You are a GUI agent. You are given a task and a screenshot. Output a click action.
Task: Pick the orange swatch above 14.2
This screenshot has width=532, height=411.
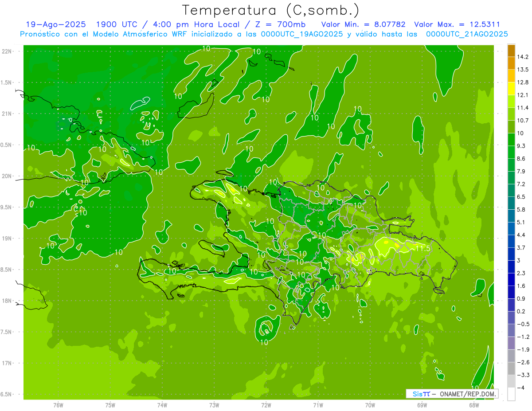click(x=511, y=51)
